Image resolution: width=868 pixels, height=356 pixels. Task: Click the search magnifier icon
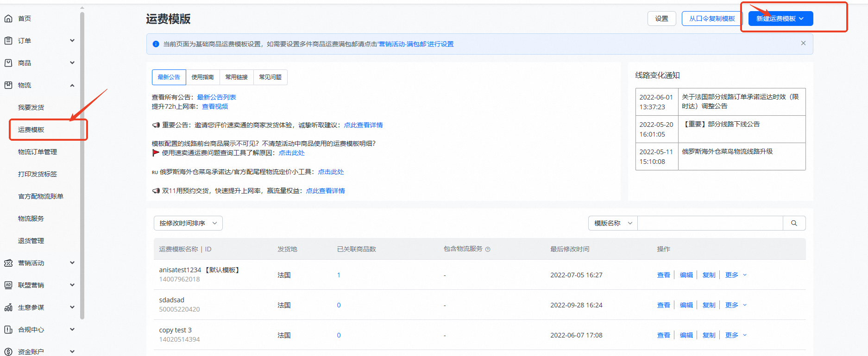(x=794, y=223)
